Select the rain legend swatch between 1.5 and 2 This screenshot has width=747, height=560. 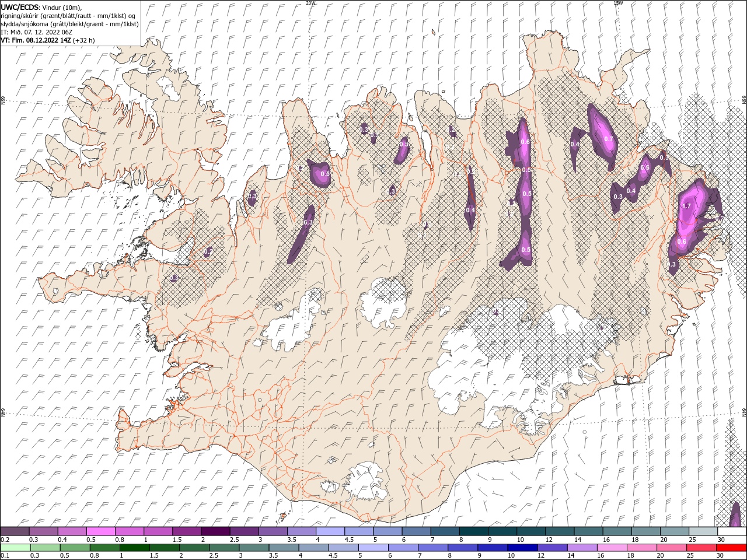[165, 548]
